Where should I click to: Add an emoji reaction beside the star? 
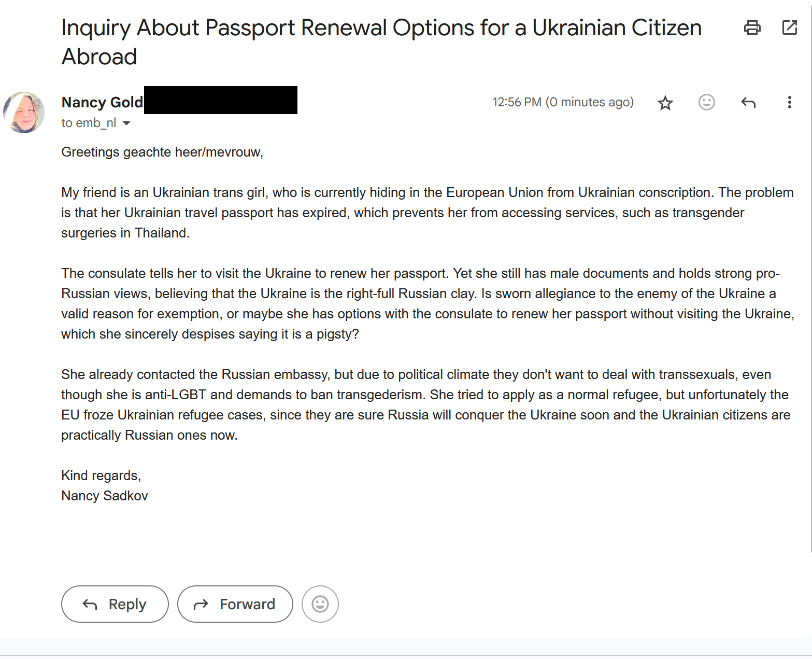(706, 102)
